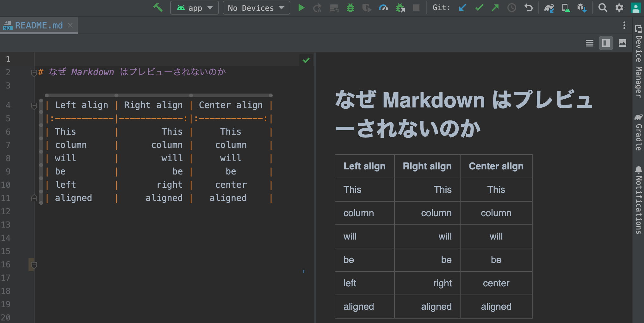This screenshot has width=644, height=323.
Task: Click the Attach Debugger to process icon
Action: (400, 8)
